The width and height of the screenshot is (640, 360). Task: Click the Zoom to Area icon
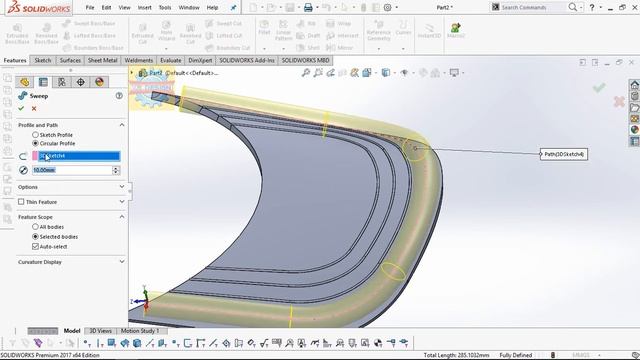318,73
